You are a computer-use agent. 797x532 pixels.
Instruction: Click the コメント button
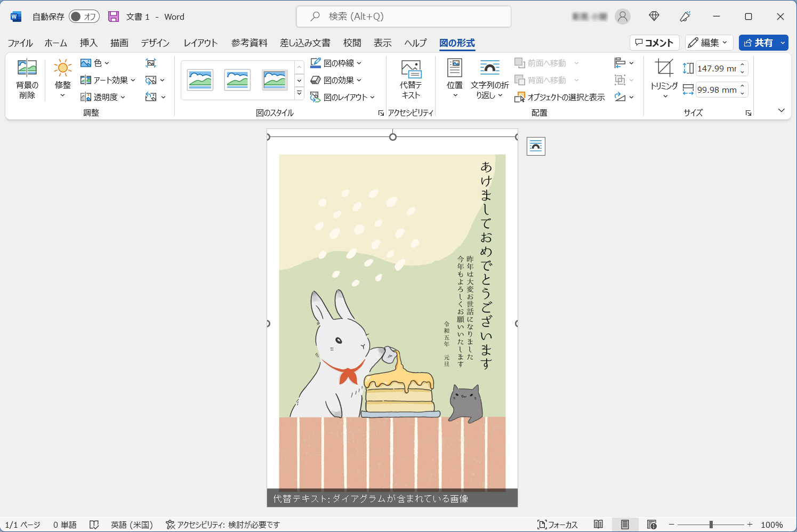pyautogui.click(x=654, y=42)
